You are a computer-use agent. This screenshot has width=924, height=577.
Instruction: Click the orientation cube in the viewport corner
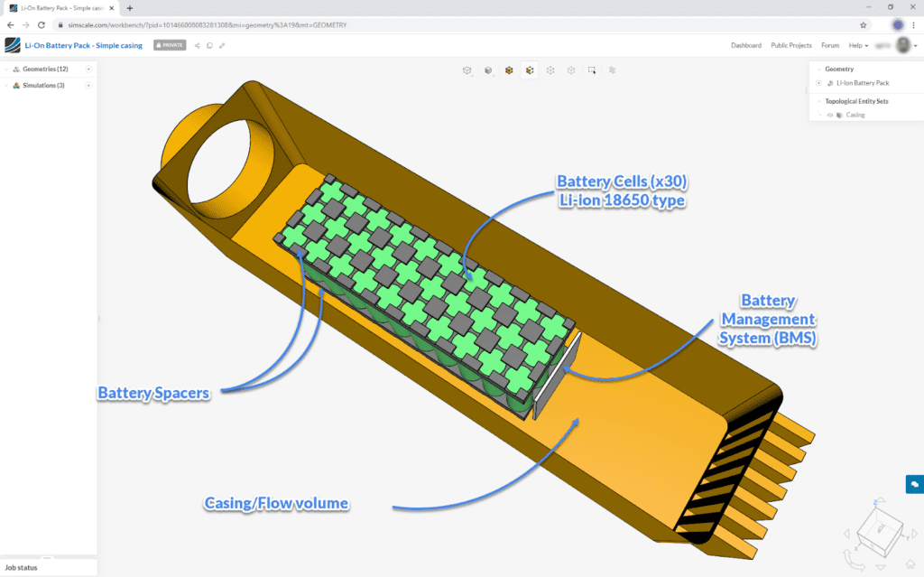coord(880,532)
